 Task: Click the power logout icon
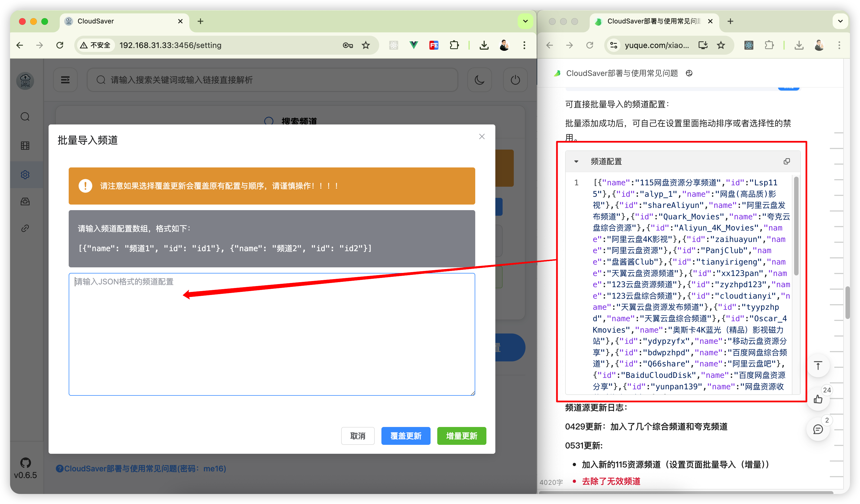tap(515, 80)
